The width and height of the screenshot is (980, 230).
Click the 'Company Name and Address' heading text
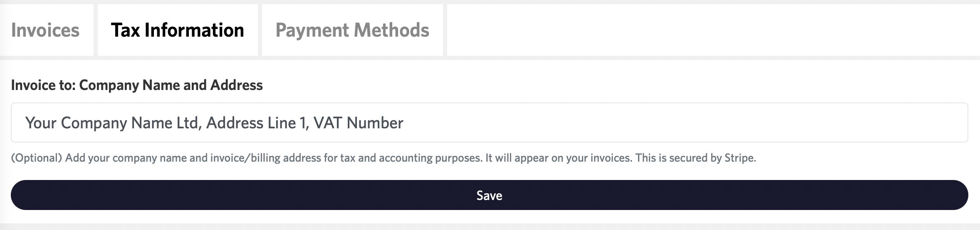171,85
